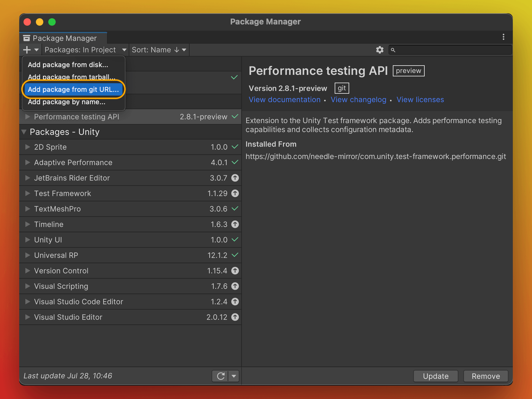This screenshot has width=532, height=399.
Task: Click inside the package search field
Action: [450, 49]
